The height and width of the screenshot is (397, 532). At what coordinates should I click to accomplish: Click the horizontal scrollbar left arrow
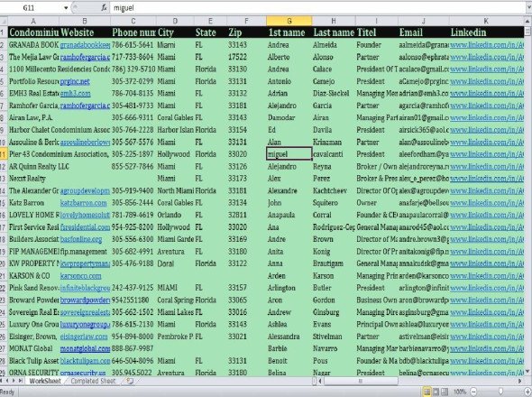320,381
